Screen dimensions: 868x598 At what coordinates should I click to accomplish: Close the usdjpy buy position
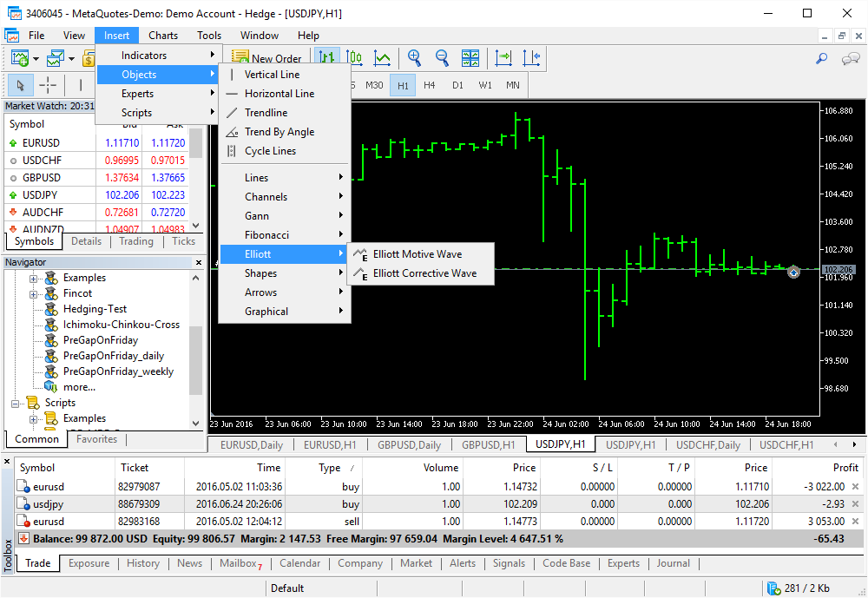[x=855, y=504]
